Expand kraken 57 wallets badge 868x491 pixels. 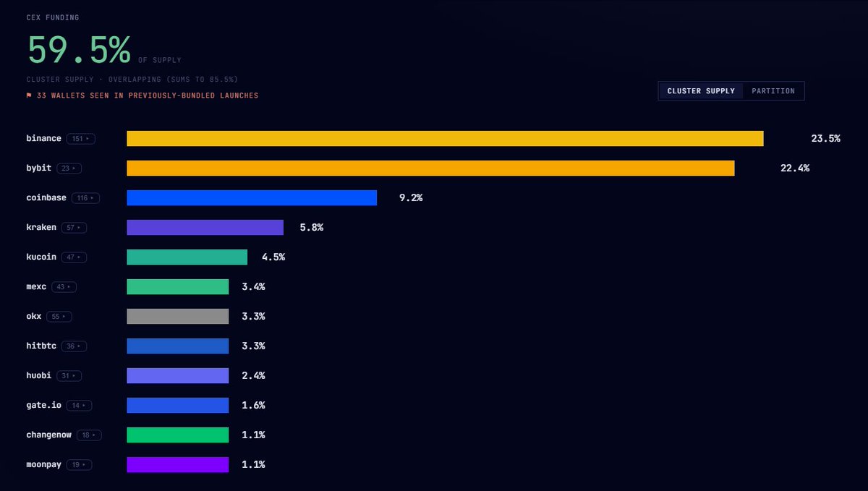tap(74, 227)
